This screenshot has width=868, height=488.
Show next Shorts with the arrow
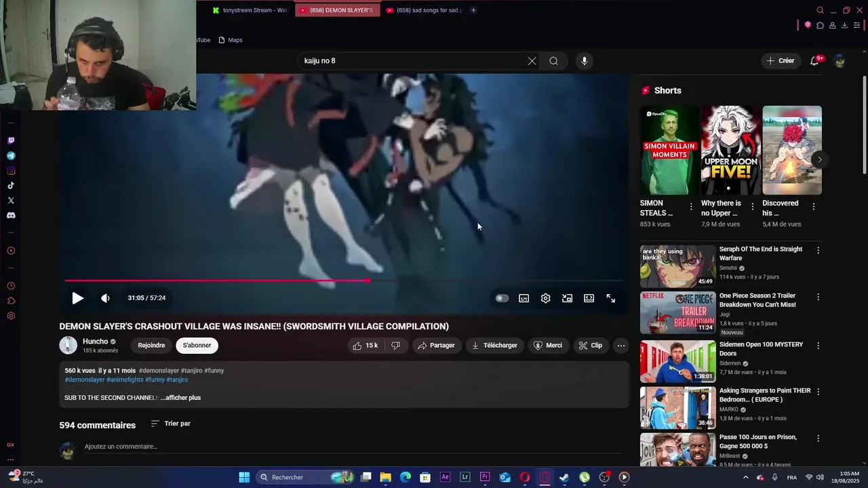(x=819, y=160)
